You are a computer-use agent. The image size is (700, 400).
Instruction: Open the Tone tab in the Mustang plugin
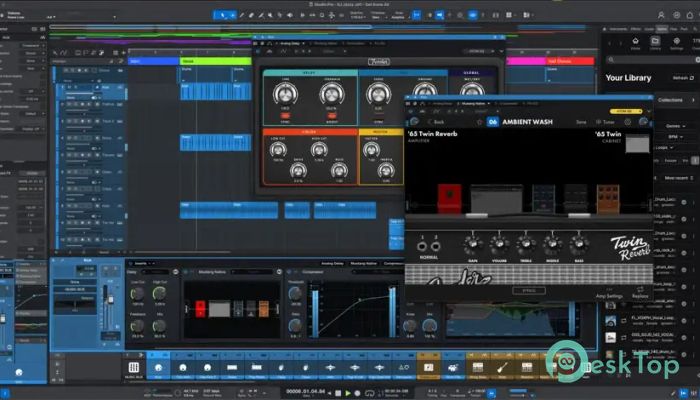click(x=581, y=122)
